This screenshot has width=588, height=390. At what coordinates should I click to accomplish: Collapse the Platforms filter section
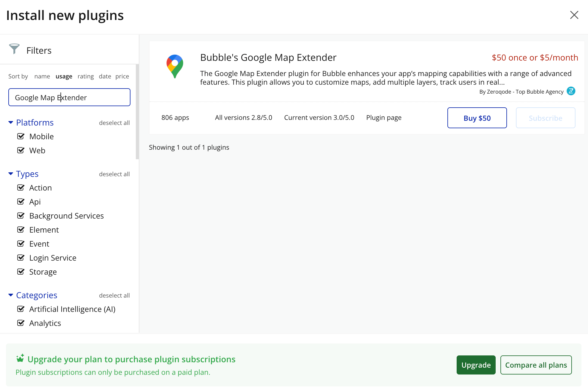coord(11,123)
